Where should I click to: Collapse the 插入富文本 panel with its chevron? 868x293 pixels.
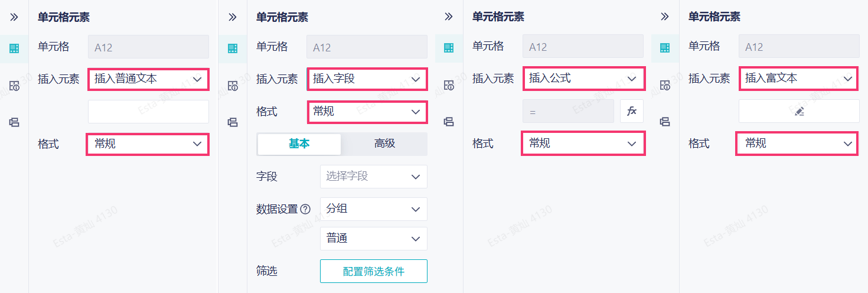[665, 17]
